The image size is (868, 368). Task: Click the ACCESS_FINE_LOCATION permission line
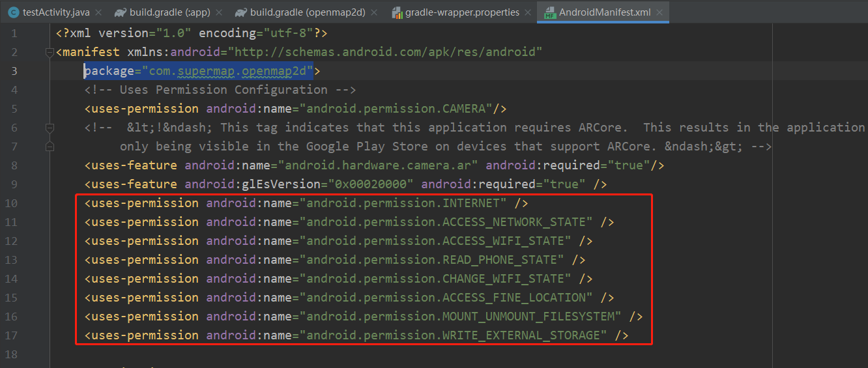(x=349, y=298)
